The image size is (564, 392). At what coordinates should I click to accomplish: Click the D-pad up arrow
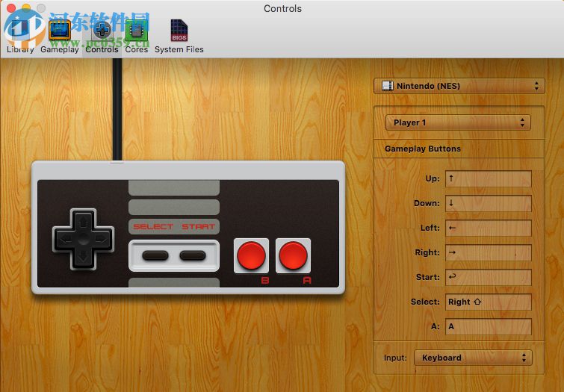click(x=83, y=221)
